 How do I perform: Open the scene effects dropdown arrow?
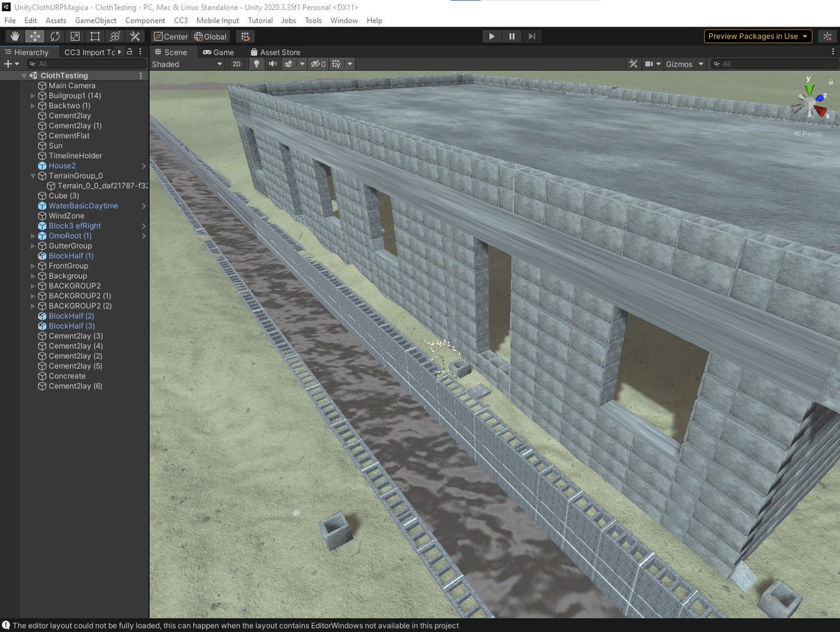[302, 64]
